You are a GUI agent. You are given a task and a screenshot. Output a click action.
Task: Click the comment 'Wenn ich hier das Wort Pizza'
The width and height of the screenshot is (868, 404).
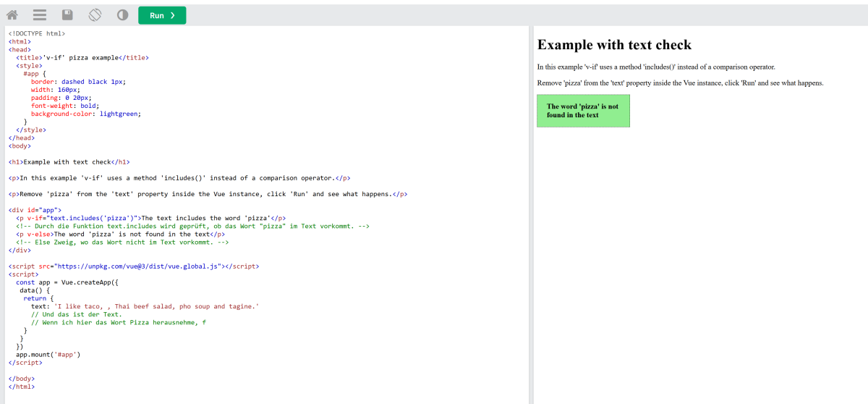coord(118,322)
